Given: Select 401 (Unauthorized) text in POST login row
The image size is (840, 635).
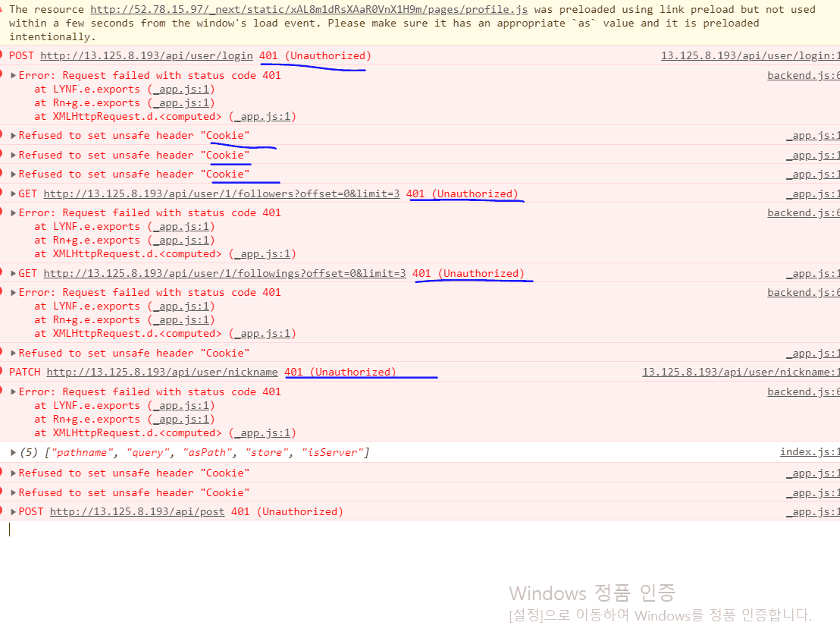Looking at the screenshot, I should (315, 56).
